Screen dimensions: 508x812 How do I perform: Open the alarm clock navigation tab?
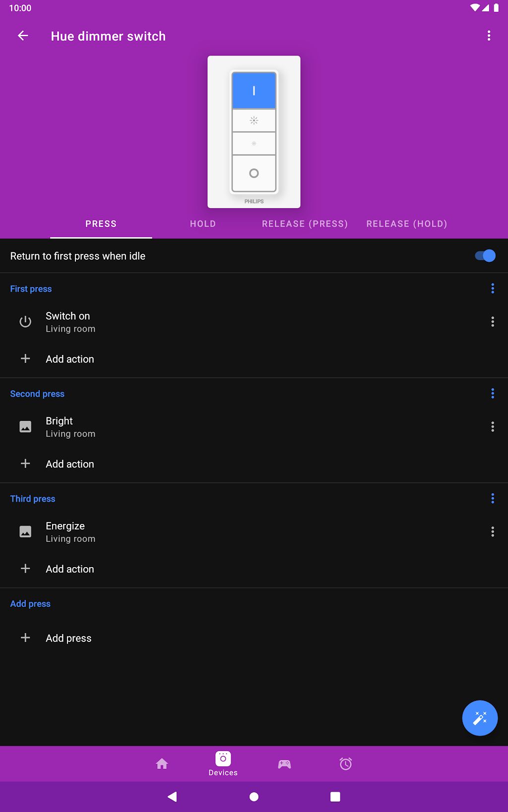click(x=346, y=764)
